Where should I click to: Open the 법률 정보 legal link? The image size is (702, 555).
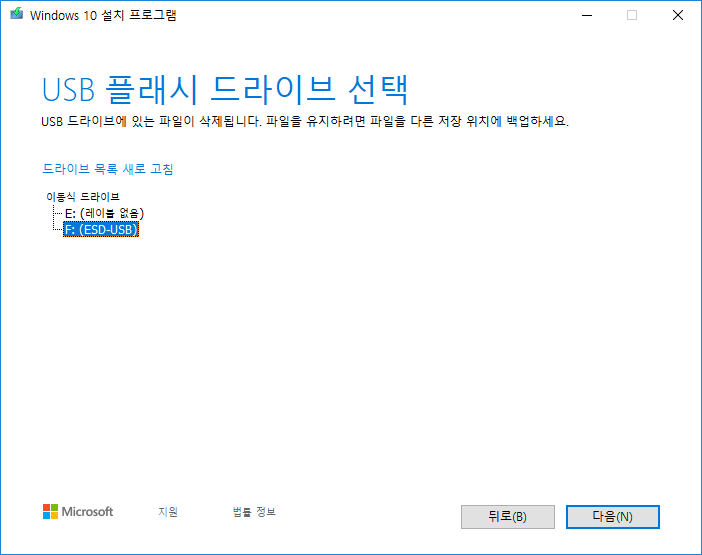(254, 512)
